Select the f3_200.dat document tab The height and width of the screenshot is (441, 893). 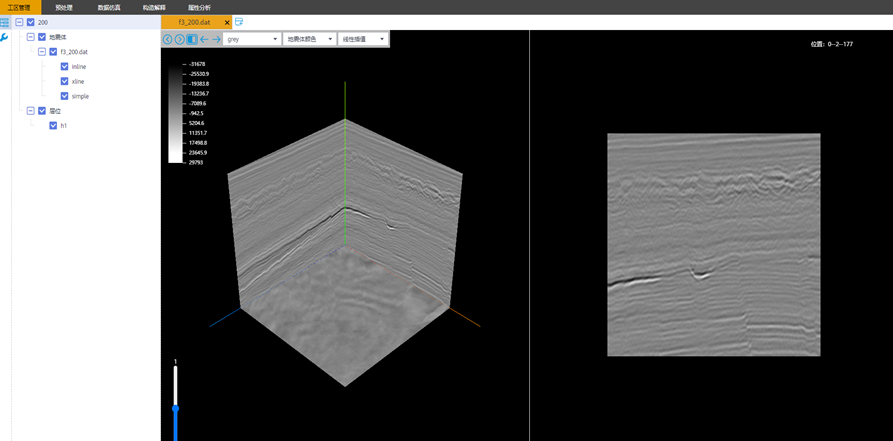click(x=196, y=22)
